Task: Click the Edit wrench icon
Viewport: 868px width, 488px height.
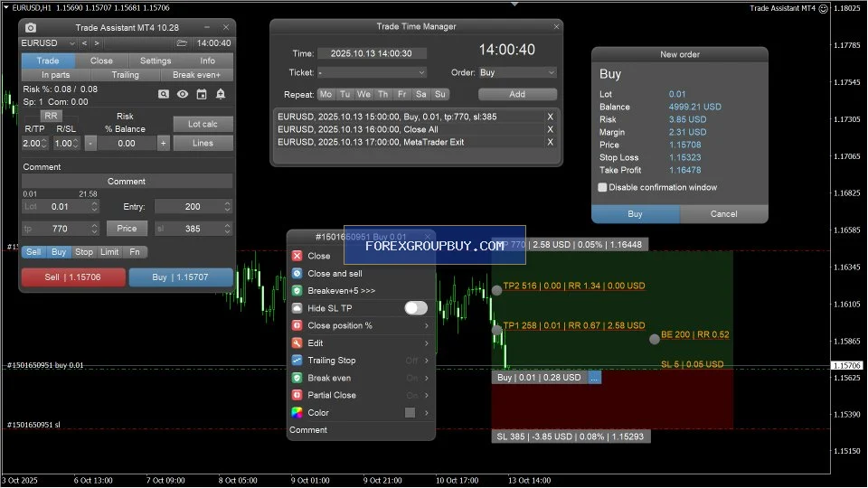Action: [297, 343]
